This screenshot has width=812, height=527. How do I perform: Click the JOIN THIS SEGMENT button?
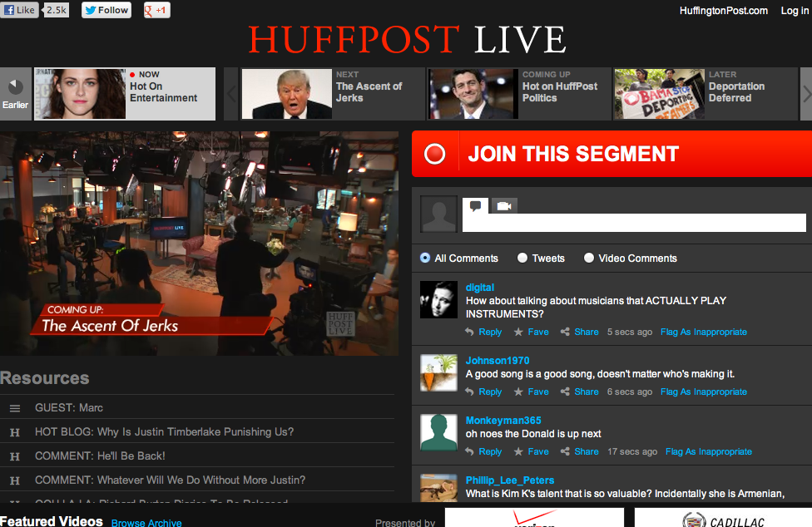[611, 154]
